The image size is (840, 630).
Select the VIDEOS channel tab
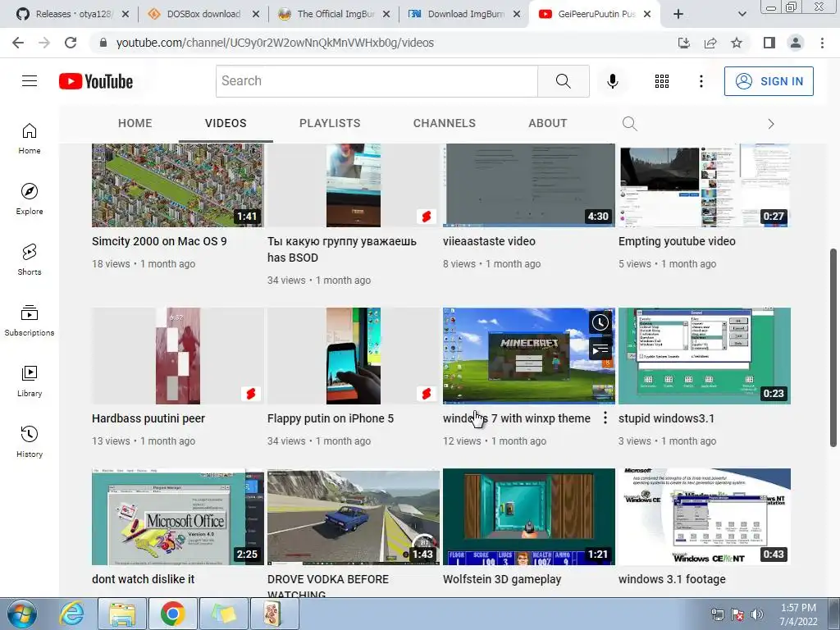226,123
